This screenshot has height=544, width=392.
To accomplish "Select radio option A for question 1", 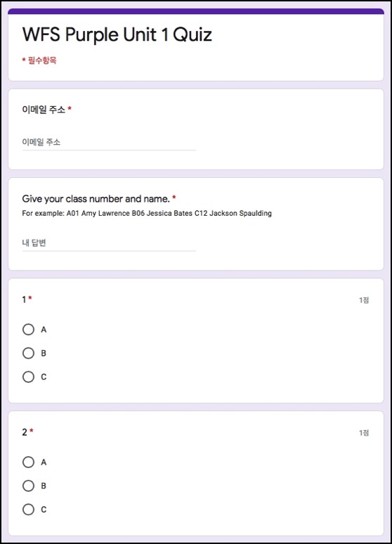I will [x=28, y=329].
